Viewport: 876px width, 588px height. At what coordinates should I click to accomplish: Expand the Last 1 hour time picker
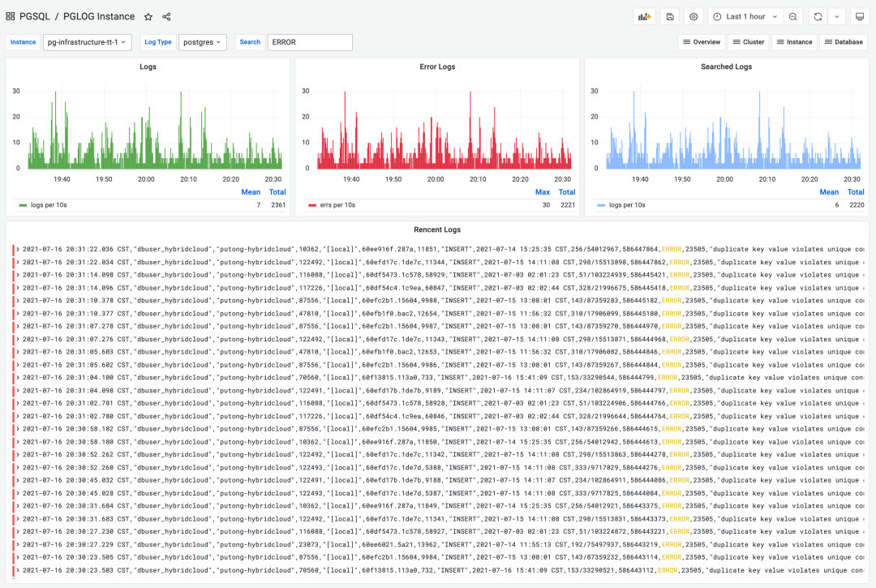point(745,17)
